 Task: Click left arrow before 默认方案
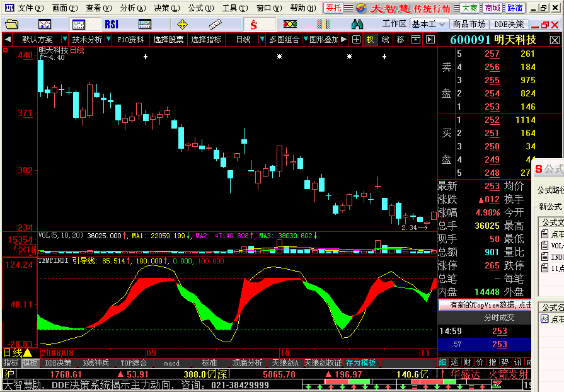pyautogui.click(x=8, y=39)
